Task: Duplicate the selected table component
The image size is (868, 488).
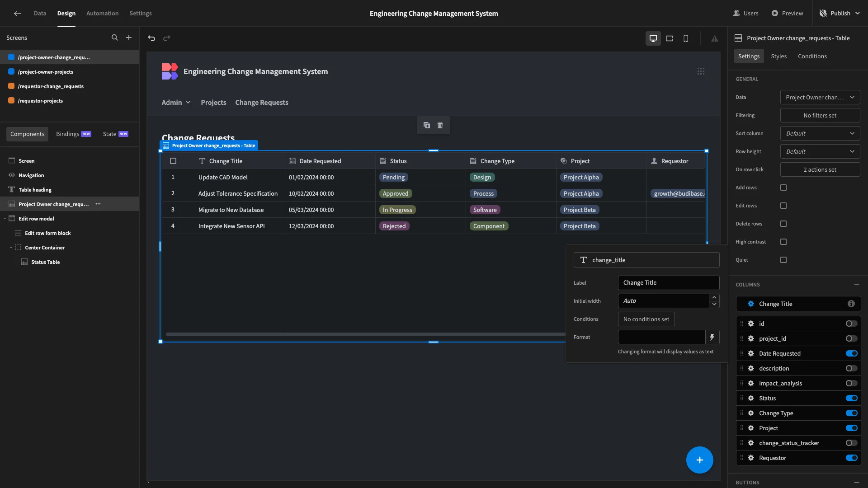Action: point(427,125)
